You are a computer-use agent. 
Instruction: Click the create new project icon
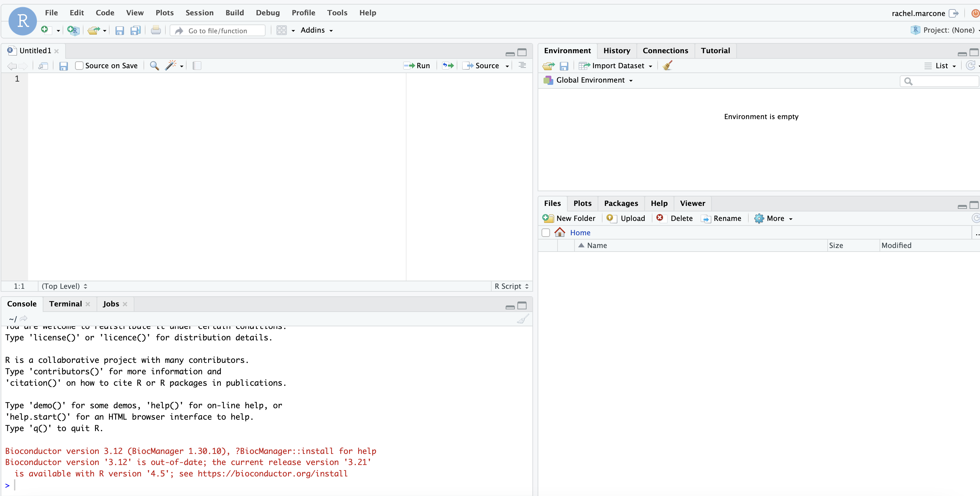pyautogui.click(x=73, y=30)
